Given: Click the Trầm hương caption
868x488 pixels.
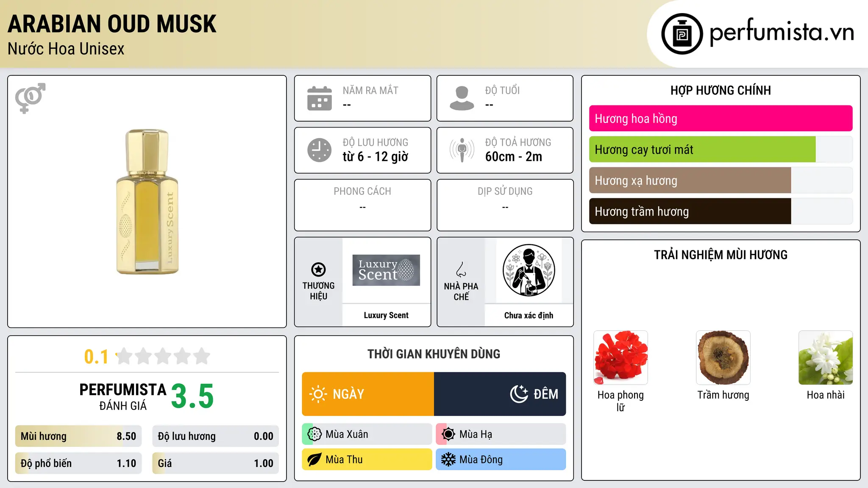Looking at the screenshot, I should 723,395.
